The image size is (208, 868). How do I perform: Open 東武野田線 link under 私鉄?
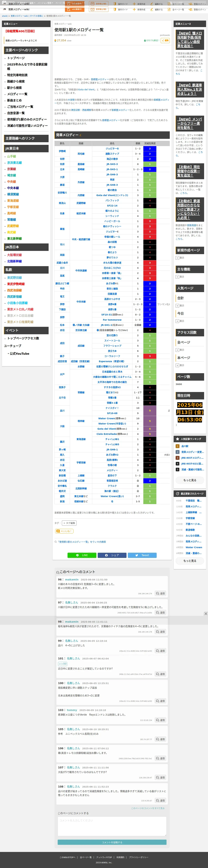pos(14,278)
